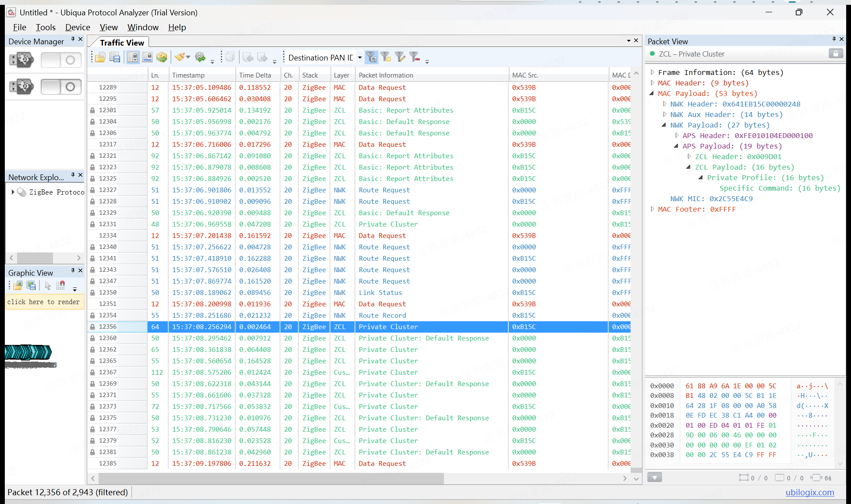Toggle the second device's capture switch
Viewport: 851px width, 504px height.
pyautogui.click(x=61, y=87)
